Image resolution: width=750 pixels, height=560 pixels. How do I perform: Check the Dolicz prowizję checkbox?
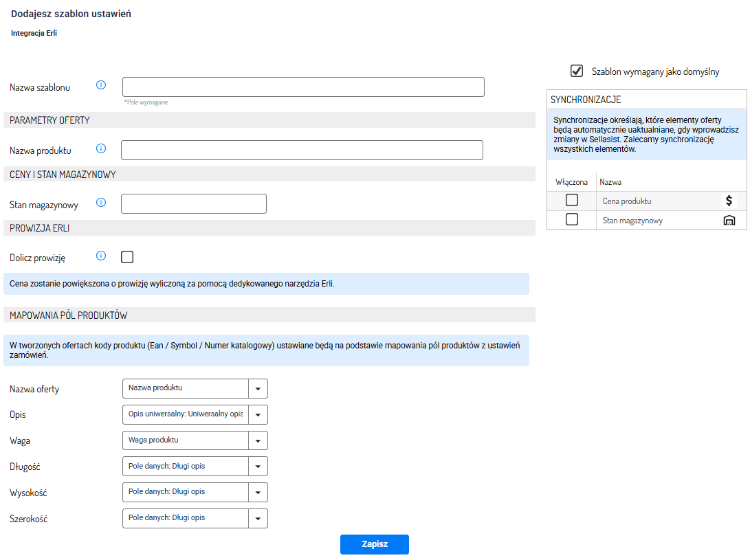click(127, 257)
